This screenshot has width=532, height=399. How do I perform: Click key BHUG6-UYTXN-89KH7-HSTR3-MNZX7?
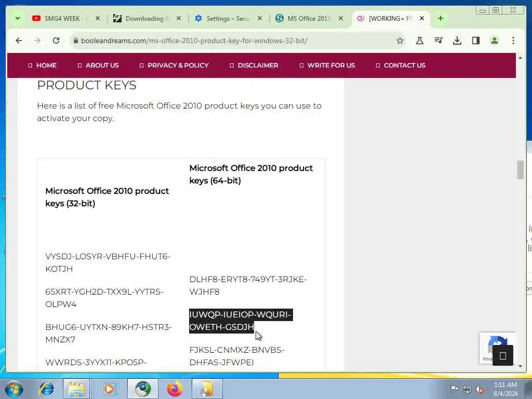109,333
